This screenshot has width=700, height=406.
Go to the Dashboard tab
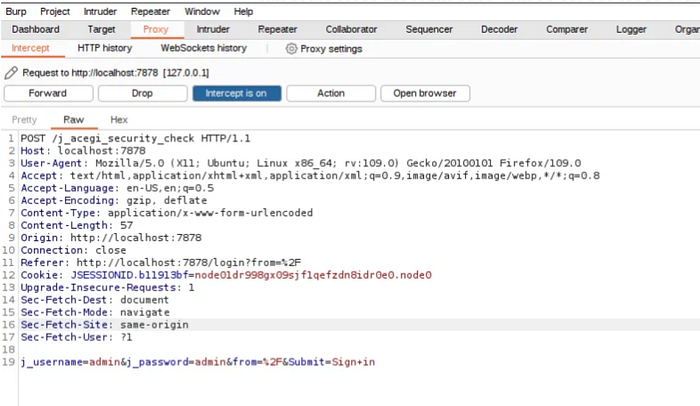coord(36,29)
